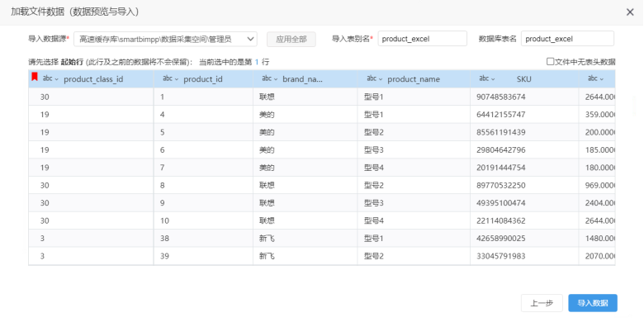
Task: Click the 导入表别名 input field
Action: [x=422, y=39]
